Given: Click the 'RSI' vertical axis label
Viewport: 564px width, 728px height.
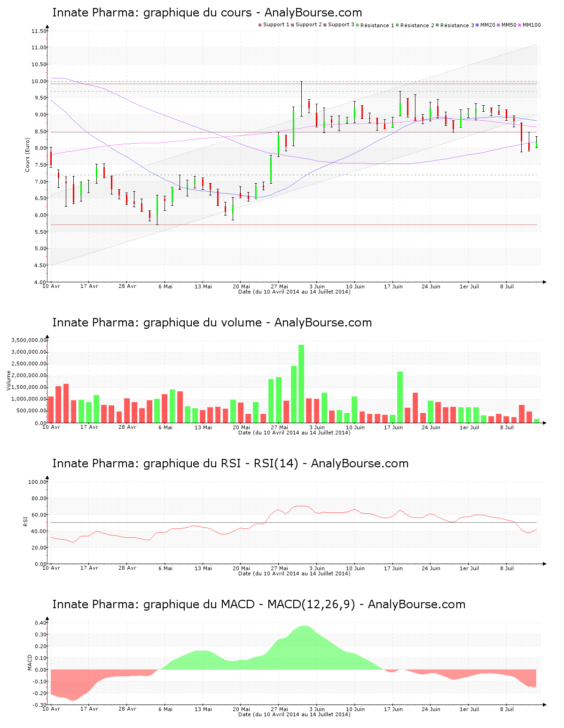Looking at the screenshot, I should tap(25, 521).
